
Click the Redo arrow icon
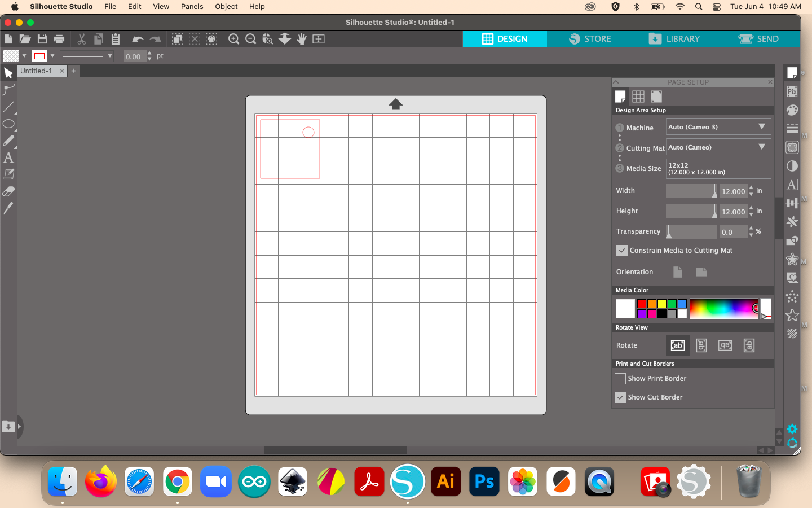click(155, 39)
